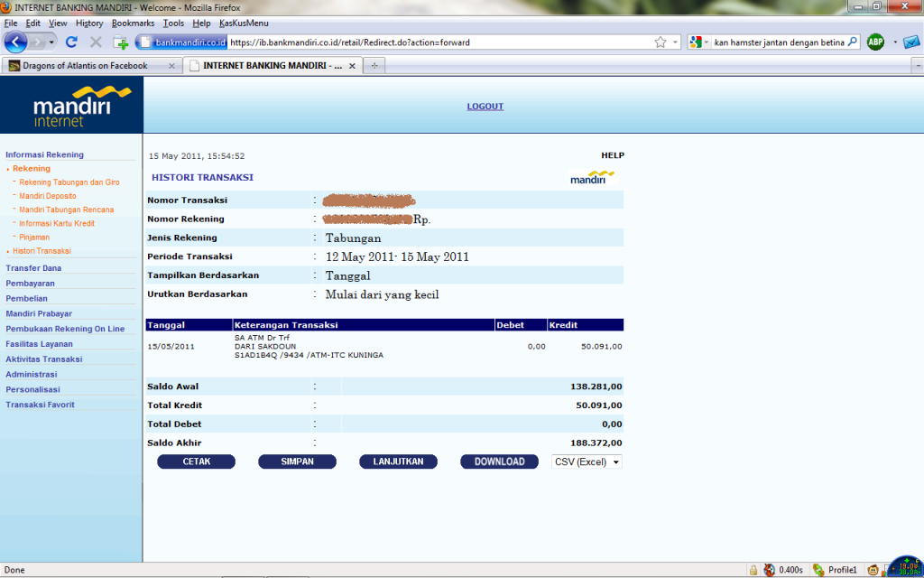Click the DOWNLOAD button

[499, 461]
